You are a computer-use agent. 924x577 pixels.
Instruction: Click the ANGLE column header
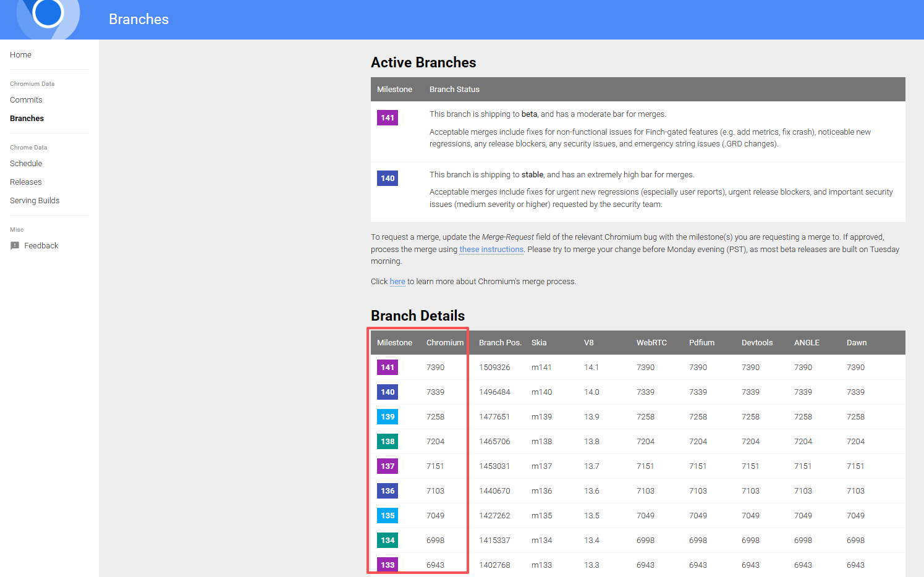(x=807, y=343)
